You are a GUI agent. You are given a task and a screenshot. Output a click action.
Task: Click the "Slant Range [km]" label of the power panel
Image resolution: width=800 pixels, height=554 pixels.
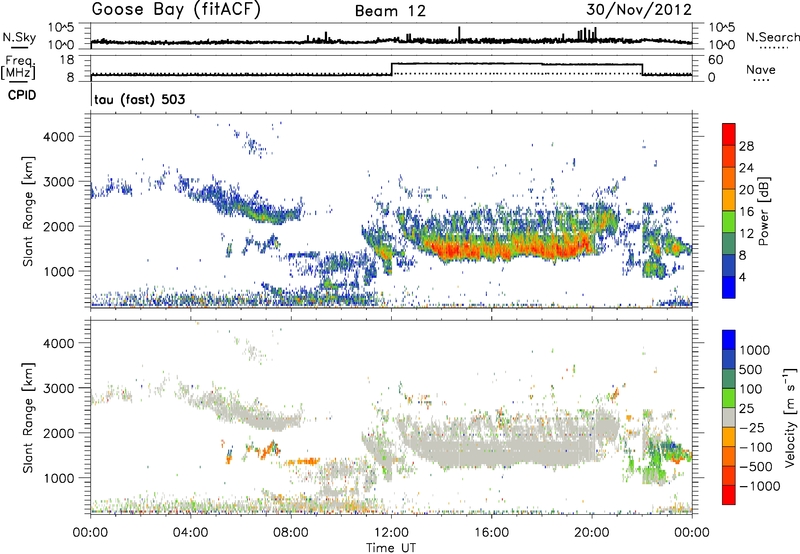click(x=28, y=212)
